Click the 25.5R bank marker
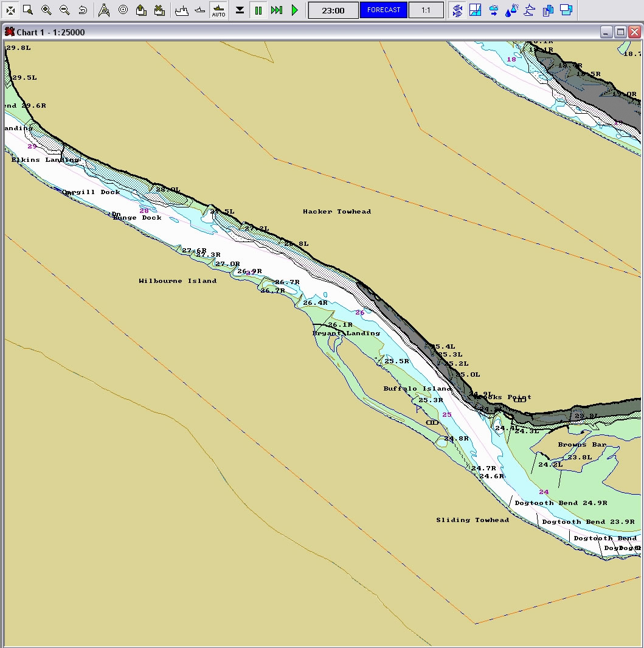This screenshot has width=644, height=648. click(x=396, y=361)
